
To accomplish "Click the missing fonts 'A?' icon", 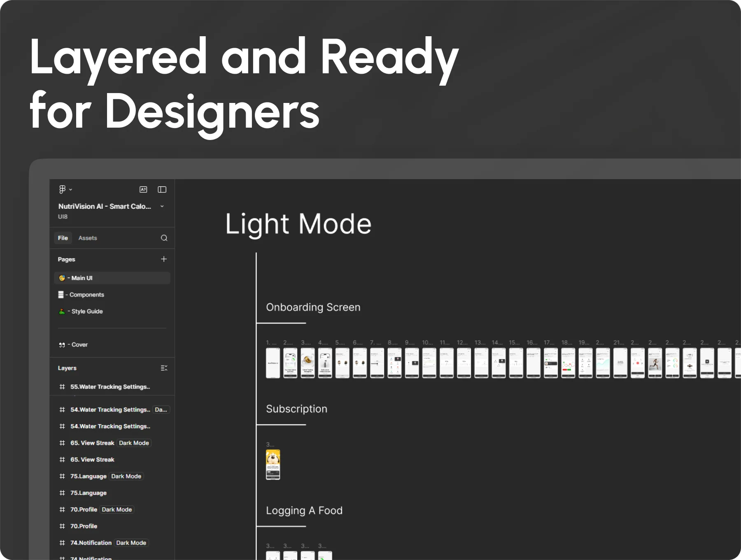I will [x=143, y=189].
